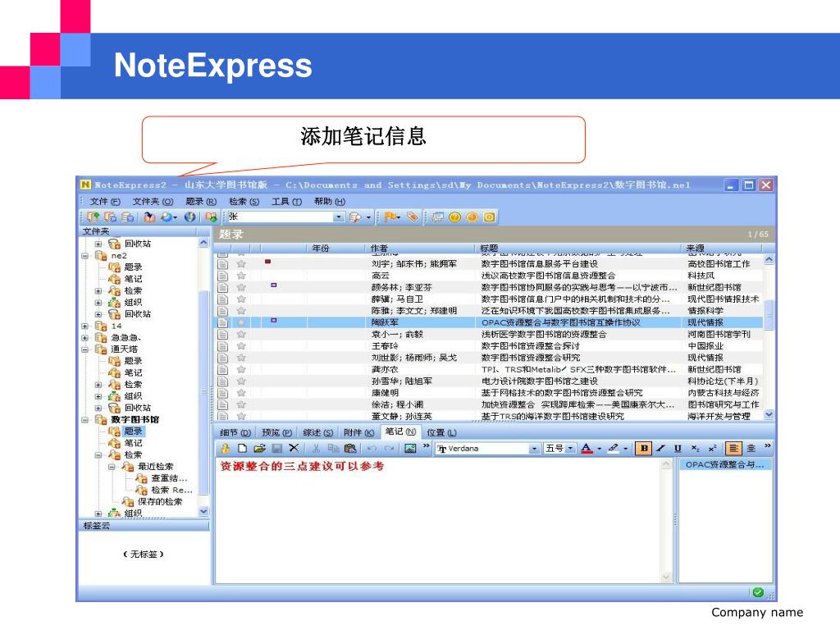Toggle the star for the 陶跃军 record
This screenshot has height=630, width=840.
(x=241, y=322)
